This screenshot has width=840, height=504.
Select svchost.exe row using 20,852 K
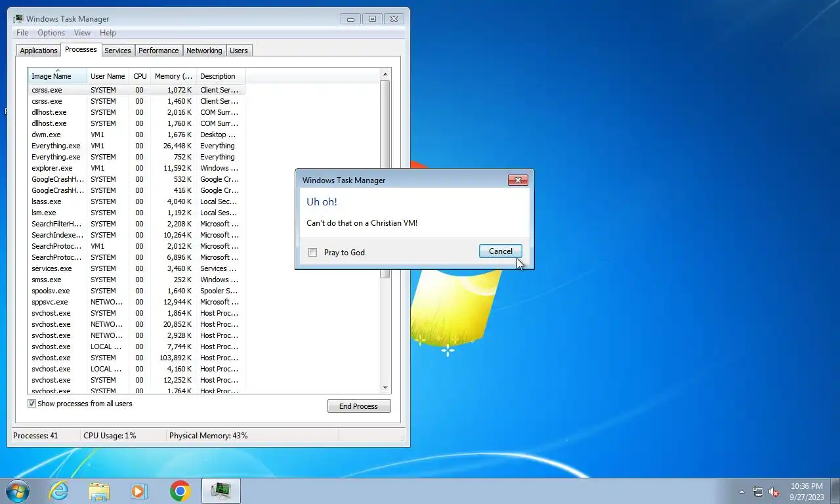pos(136,324)
